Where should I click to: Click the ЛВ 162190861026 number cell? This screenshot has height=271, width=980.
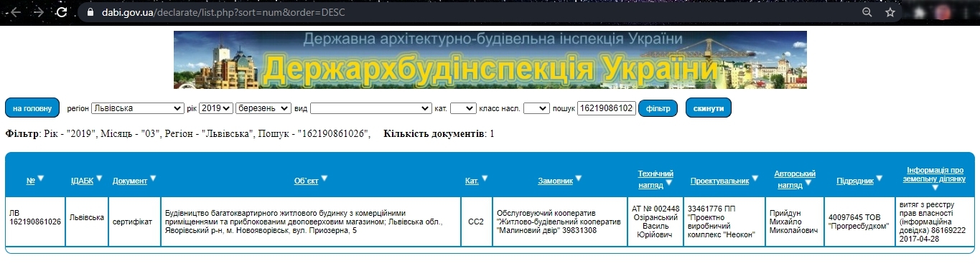point(35,222)
